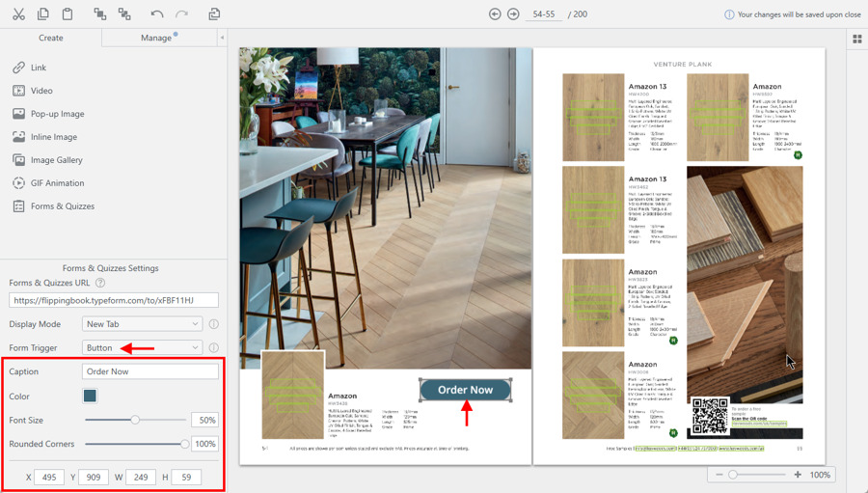Click info icon next to Form Trigger
Image resolution: width=868 pixels, height=493 pixels.
(x=214, y=348)
